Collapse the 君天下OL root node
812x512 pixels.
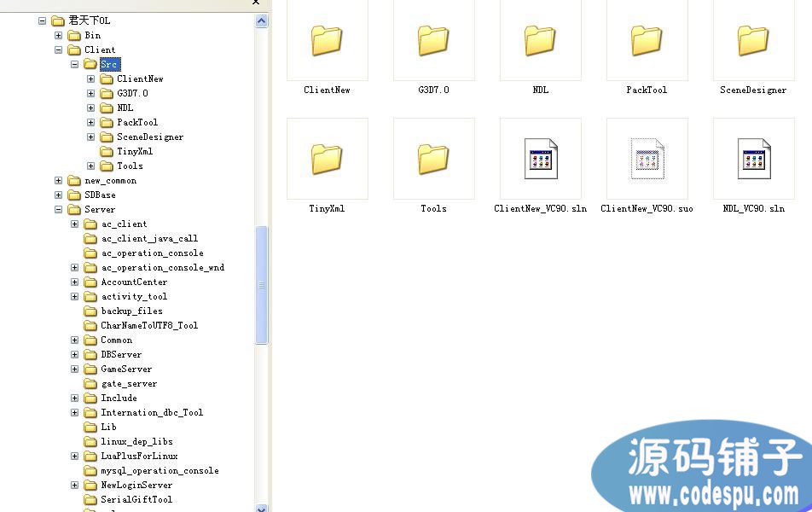coord(42,20)
